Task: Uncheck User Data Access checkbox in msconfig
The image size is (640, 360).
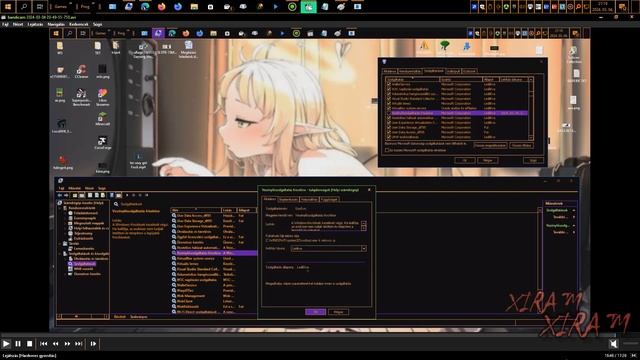Action: pyautogui.click(x=389, y=132)
